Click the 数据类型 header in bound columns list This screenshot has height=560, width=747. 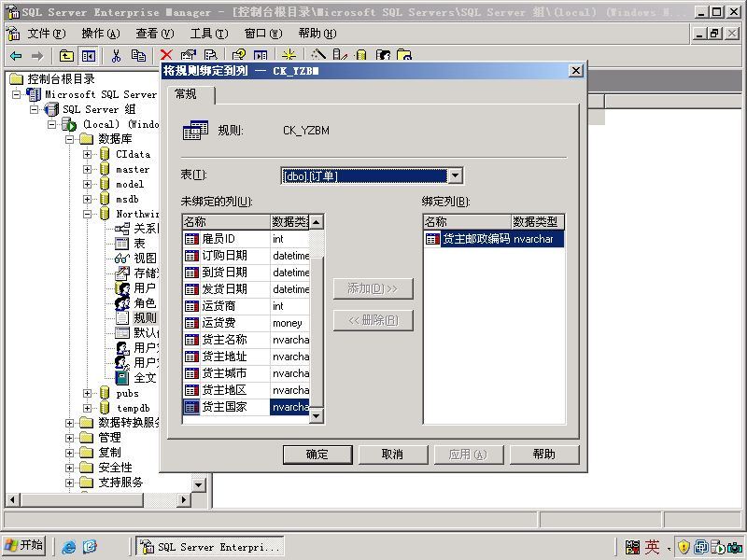tap(538, 222)
